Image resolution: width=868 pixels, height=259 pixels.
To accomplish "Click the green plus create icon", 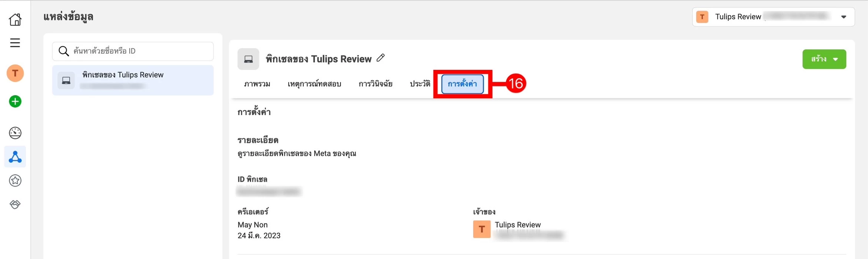I will (15, 101).
